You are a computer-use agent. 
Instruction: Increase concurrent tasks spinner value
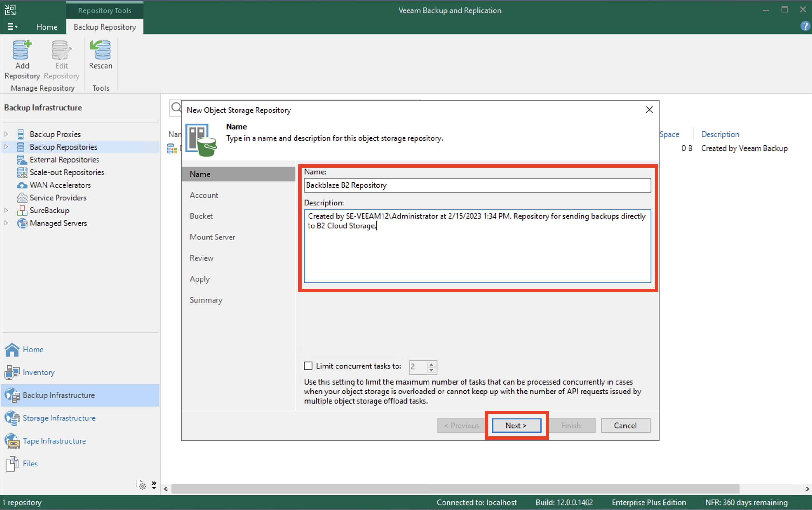(431, 364)
